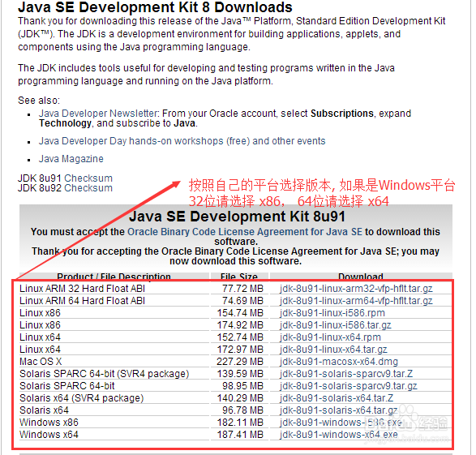Open the Java Developer Newsletter link
This screenshot has width=476, height=455.
[98, 114]
